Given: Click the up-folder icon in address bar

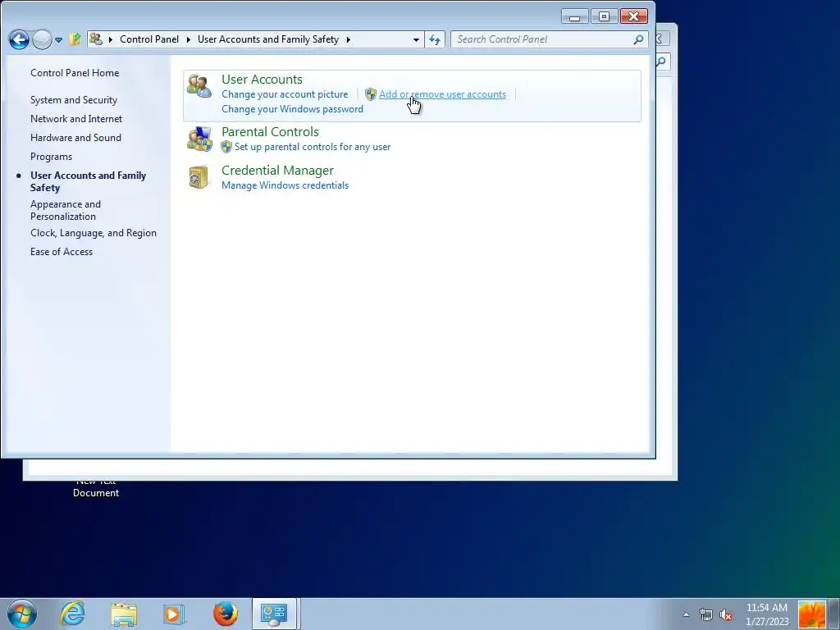Looking at the screenshot, I should click(x=75, y=39).
